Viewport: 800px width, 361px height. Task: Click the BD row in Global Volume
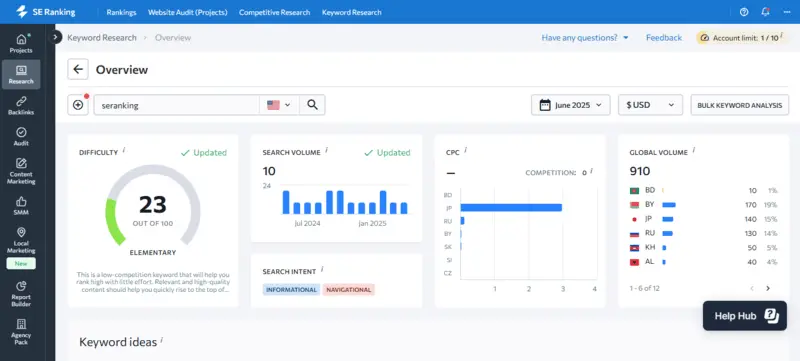point(704,191)
